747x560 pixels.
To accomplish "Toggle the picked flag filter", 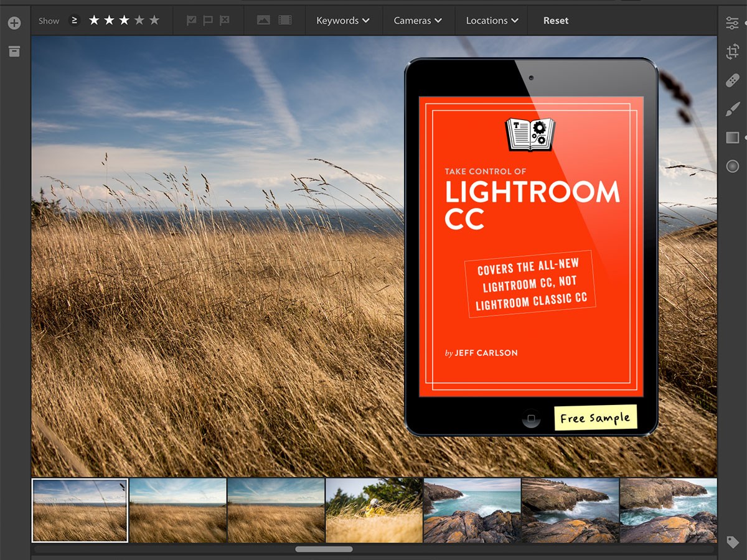I will tap(192, 21).
